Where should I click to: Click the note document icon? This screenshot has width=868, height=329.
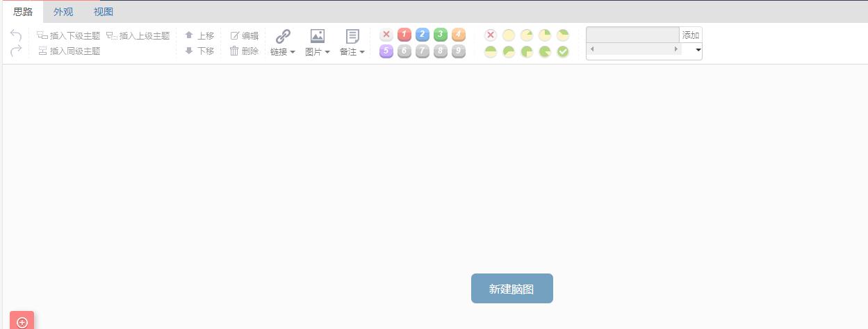tap(352, 36)
